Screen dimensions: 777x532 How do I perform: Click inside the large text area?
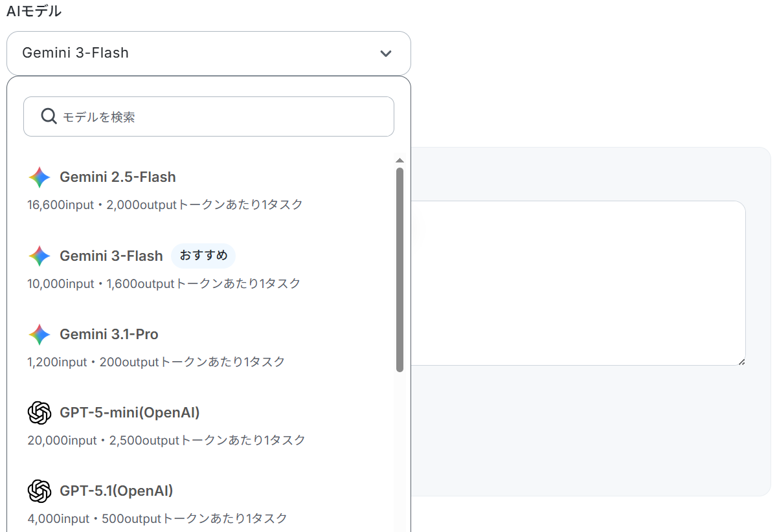coord(578,283)
